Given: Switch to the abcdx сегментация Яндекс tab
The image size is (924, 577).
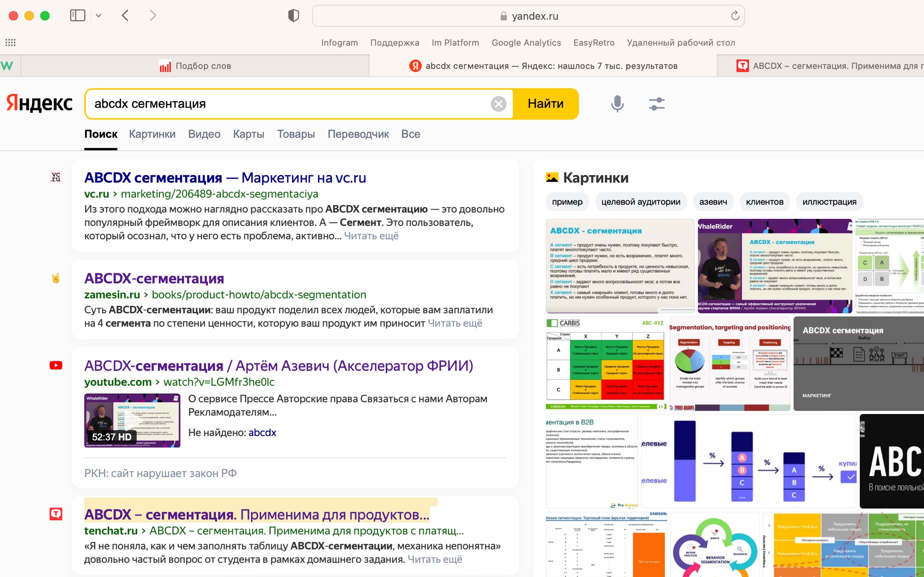Looking at the screenshot, I should [543, 66].
